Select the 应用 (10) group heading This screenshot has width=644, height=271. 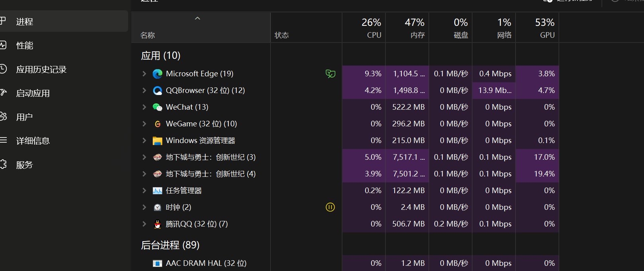pos(161,55)
